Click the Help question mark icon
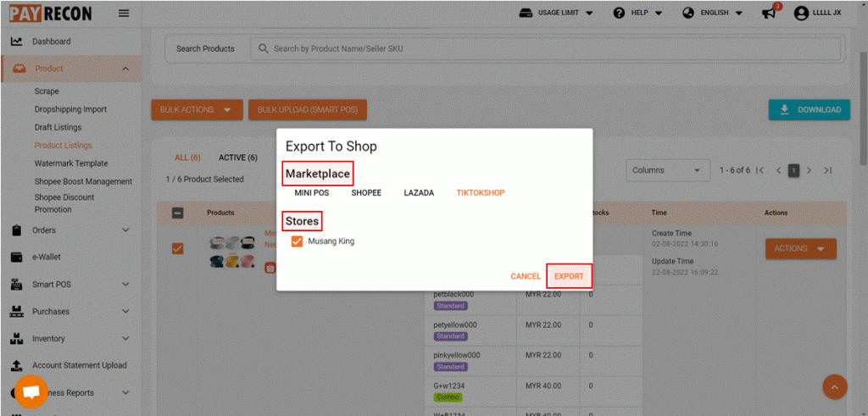 pos(619,13)
